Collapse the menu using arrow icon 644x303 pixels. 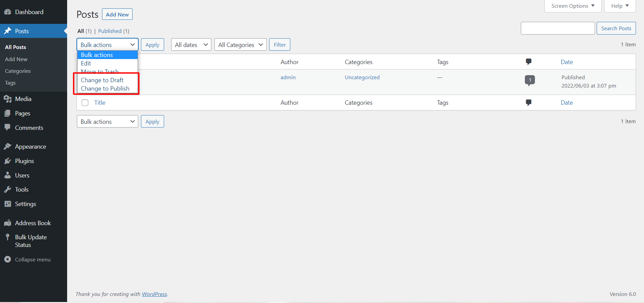coord(7,259)
